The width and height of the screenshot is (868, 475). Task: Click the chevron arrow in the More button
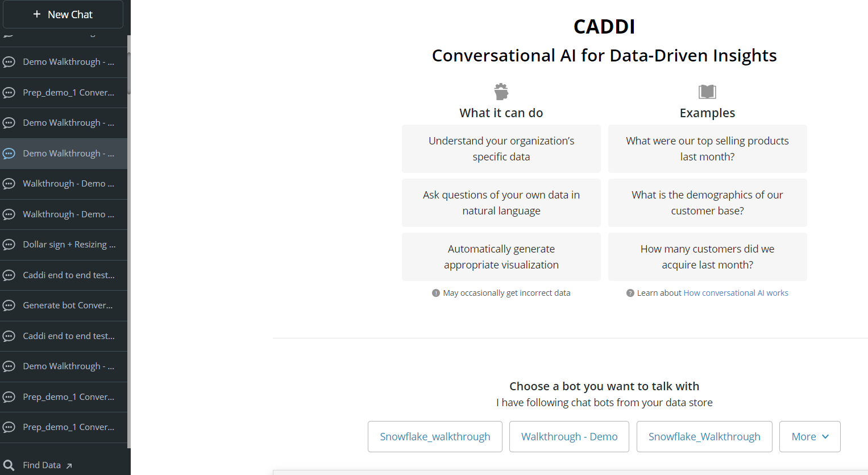coord(825,436)
